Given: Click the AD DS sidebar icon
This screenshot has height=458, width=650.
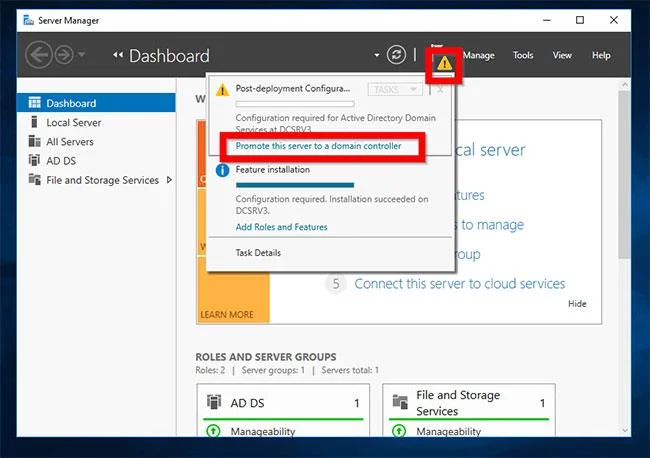Looking at the screenshot, I should tap(34, 160).
